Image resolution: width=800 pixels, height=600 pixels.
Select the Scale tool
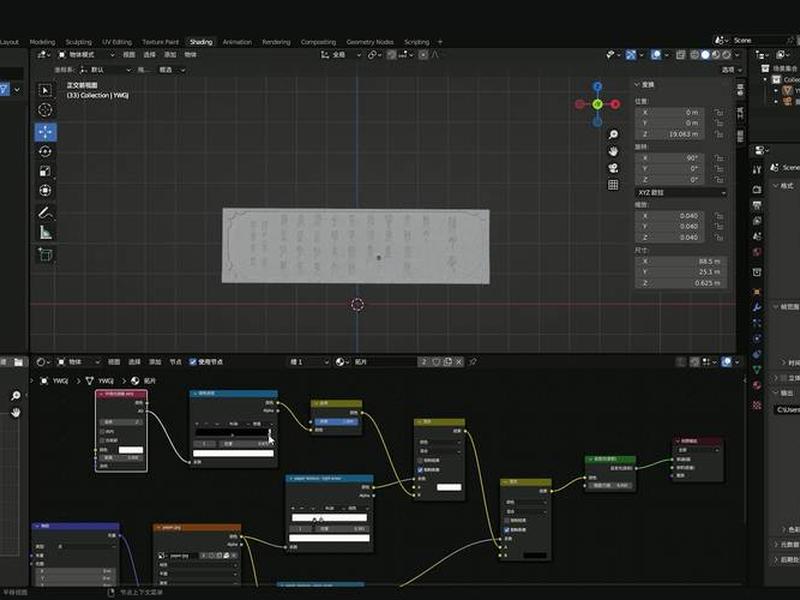click(45, 171)
